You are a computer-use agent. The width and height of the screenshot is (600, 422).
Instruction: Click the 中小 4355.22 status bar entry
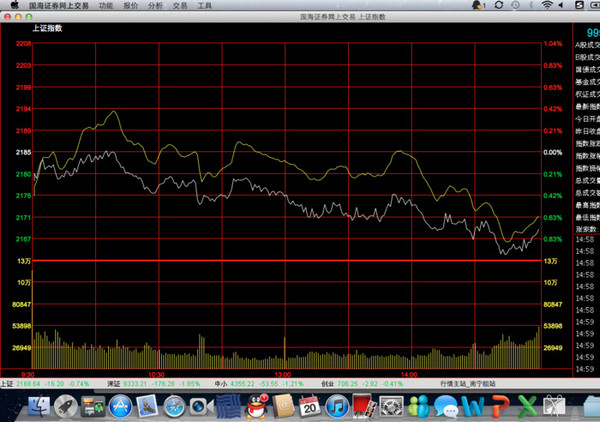point(259,383)
